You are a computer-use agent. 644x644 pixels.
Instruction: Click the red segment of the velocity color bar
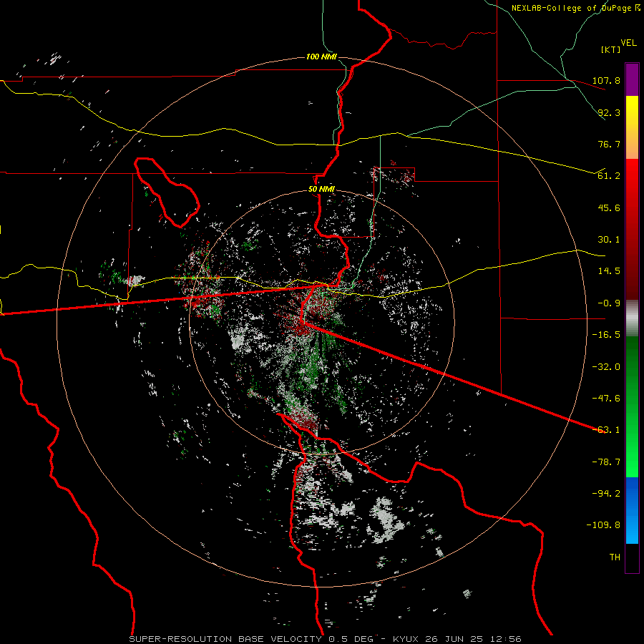[632, 229]
